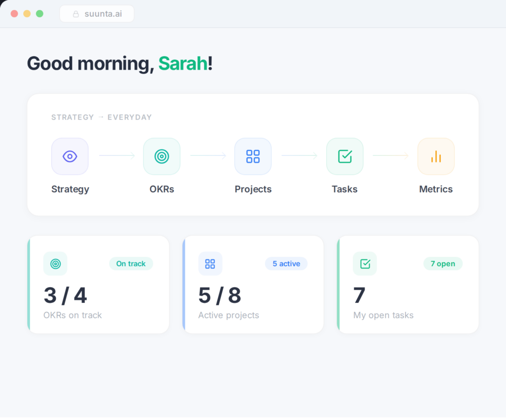Click checkbox icon in My open tasks card
506x420 pixels.
tap(365, 264)
